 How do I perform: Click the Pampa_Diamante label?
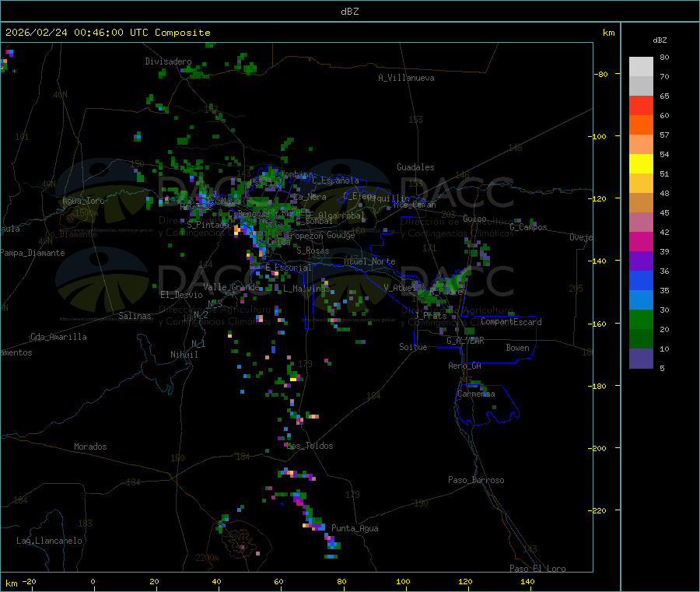pos(33,253)
